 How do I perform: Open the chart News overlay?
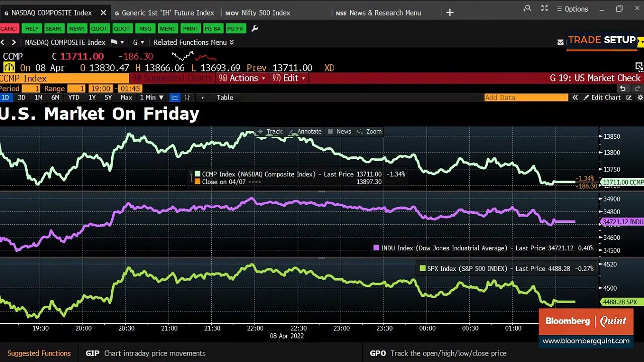pyautogui.click(x=339, y=131)
